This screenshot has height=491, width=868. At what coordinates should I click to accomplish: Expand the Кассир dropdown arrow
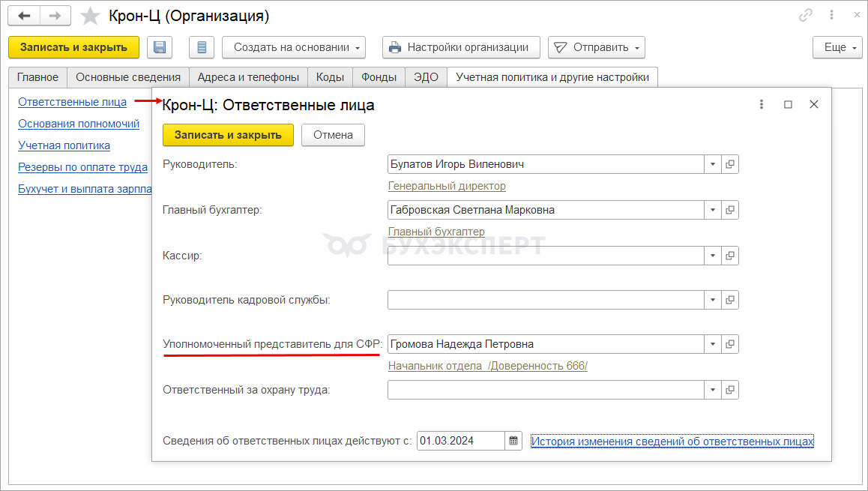[x=712, y=256]
